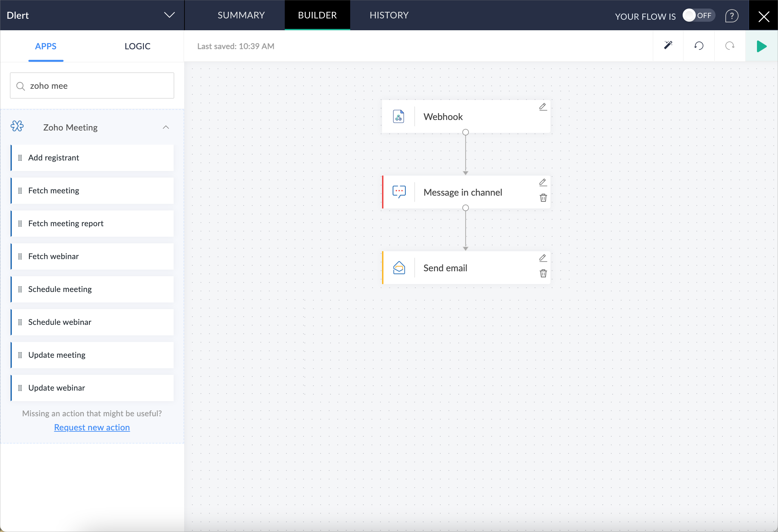Open the help question mark icon
Viewport: 778px width, 532px height.
(731, 16)
